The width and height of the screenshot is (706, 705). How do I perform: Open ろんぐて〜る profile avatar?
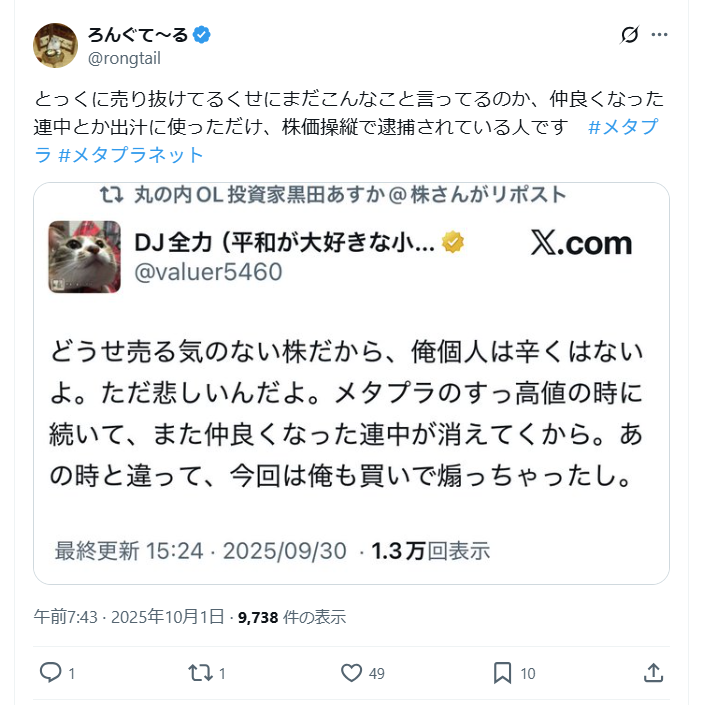(55, 45)
